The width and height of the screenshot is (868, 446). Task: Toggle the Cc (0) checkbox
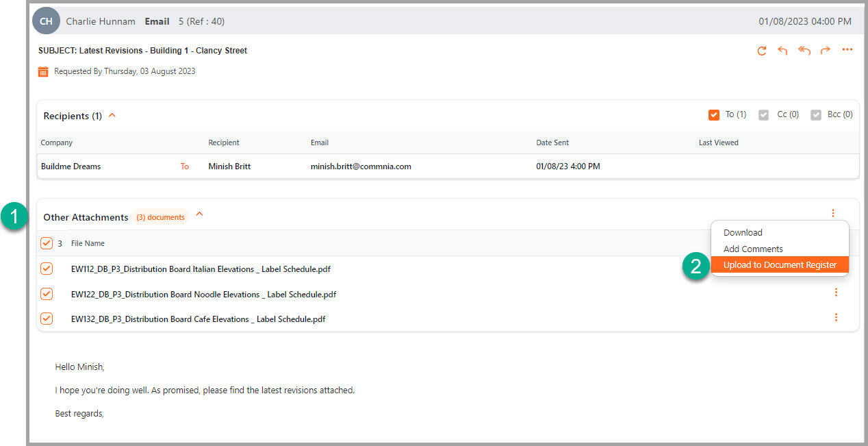pyautogui.click(x=764, y=115)
